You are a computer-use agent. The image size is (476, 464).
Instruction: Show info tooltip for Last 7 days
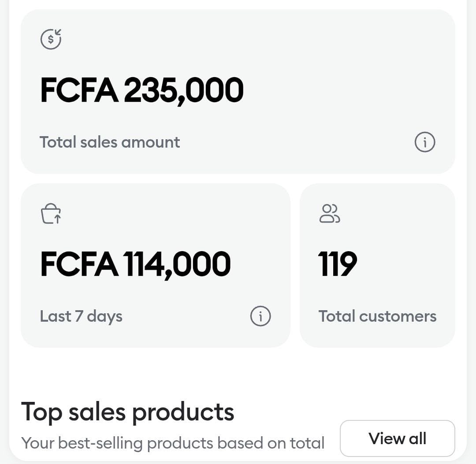pyautogui.click(x=260, y=316)
